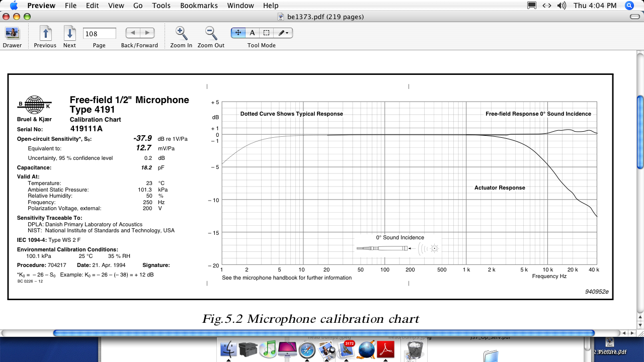Open Mail with 3172 badge
The width and height of the screenshot is (644, 362).
[x=346, y=349]
